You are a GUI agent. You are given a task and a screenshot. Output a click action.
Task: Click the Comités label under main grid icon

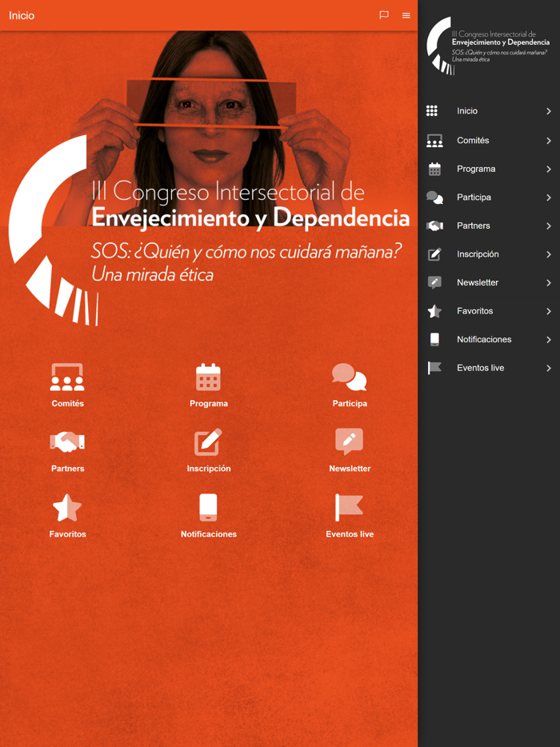pyautogui.click(x=68, y=404)
